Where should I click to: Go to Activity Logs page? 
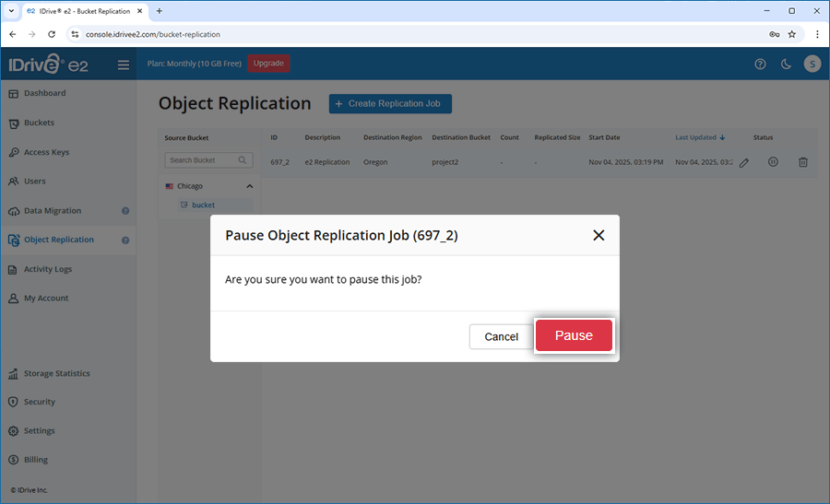coord(47,269)
